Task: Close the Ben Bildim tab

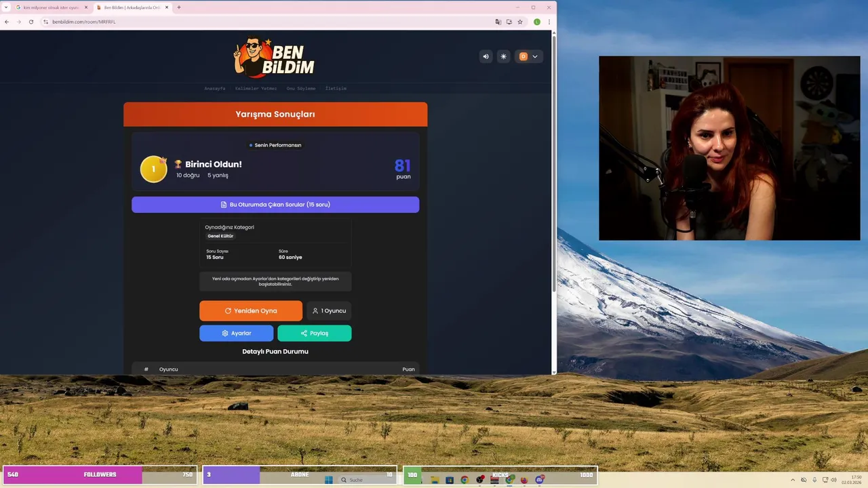Action: (167, 7)
